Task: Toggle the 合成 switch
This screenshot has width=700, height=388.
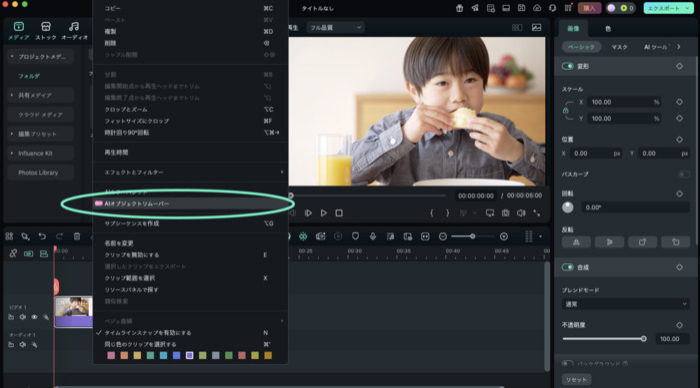Action: tap(567, 267)
